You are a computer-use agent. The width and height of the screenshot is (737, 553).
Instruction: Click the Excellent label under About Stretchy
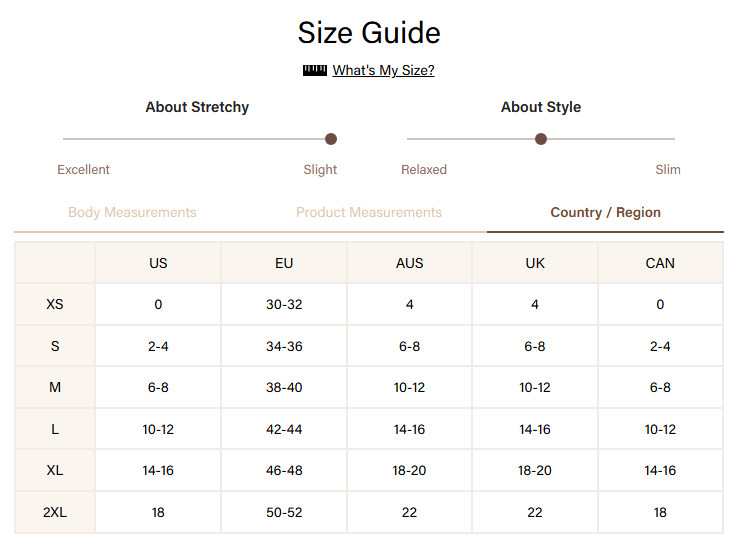point(83,170)
